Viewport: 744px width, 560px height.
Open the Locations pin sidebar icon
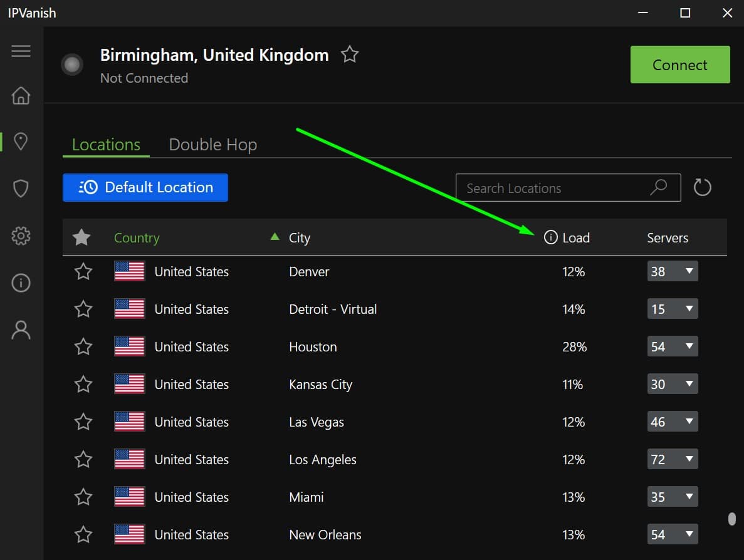[x=21, y=142]
